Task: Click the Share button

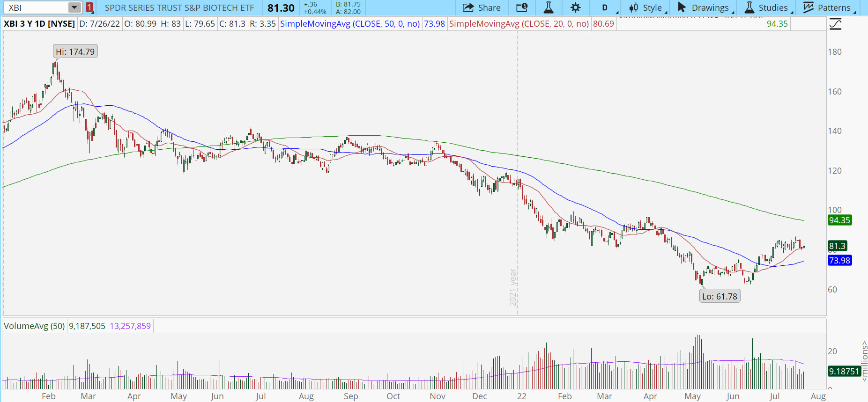Action: (482, 7)
